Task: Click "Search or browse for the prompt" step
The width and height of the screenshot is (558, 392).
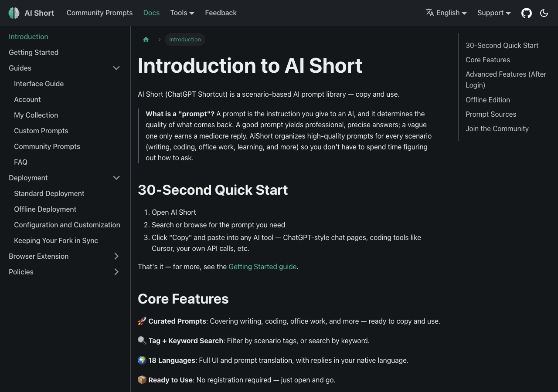Action: coord(218,225)
